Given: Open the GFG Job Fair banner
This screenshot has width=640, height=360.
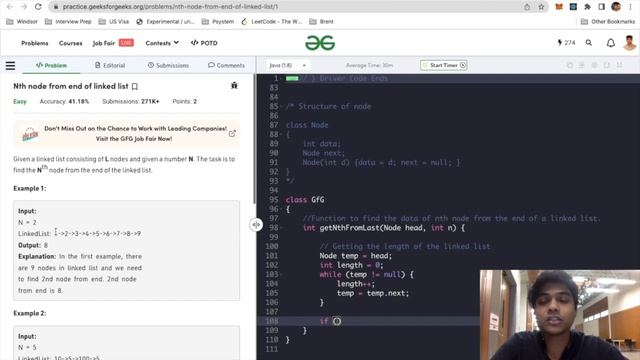Looking at the screenshot, I should click(x=127, y=133).
